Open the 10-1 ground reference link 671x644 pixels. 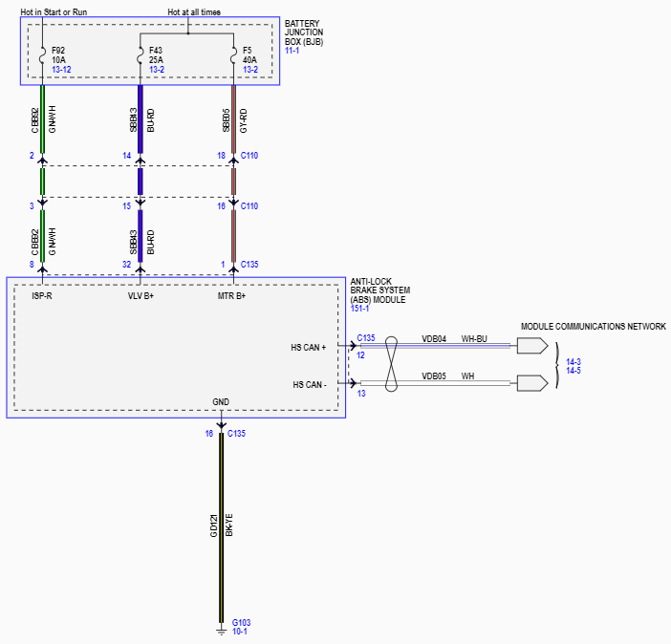[x=240, y=632]
